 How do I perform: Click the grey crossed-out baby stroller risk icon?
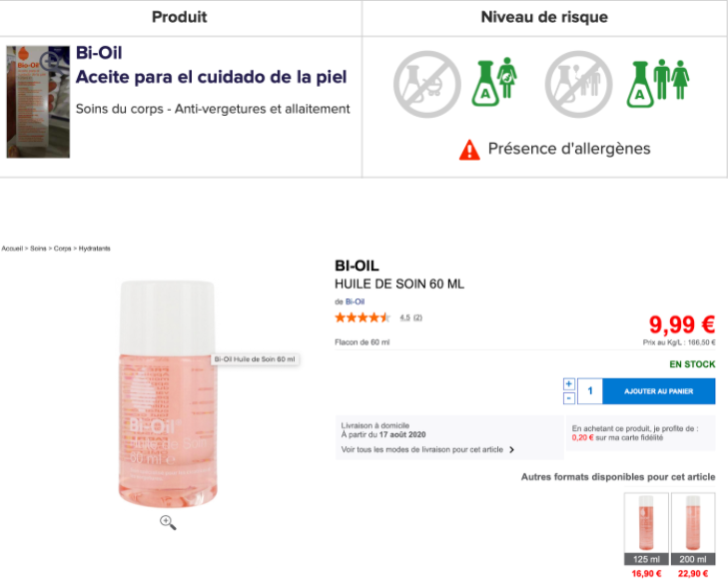(427, 84)
